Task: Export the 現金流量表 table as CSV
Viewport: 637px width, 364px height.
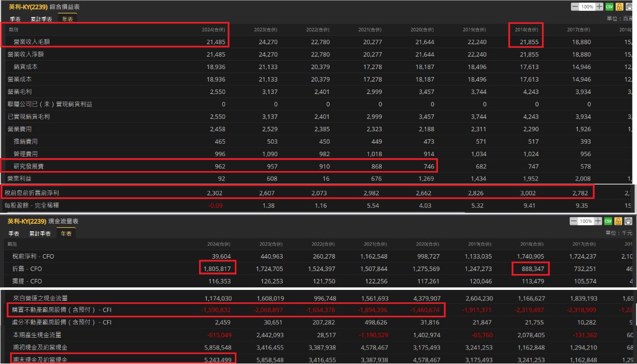Action: coord(609,221)
